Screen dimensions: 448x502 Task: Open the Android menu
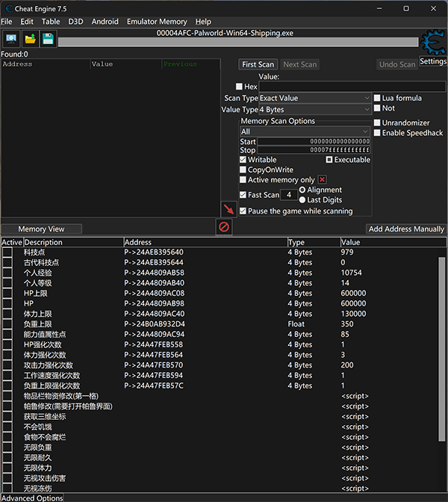(x=105, y=22)
